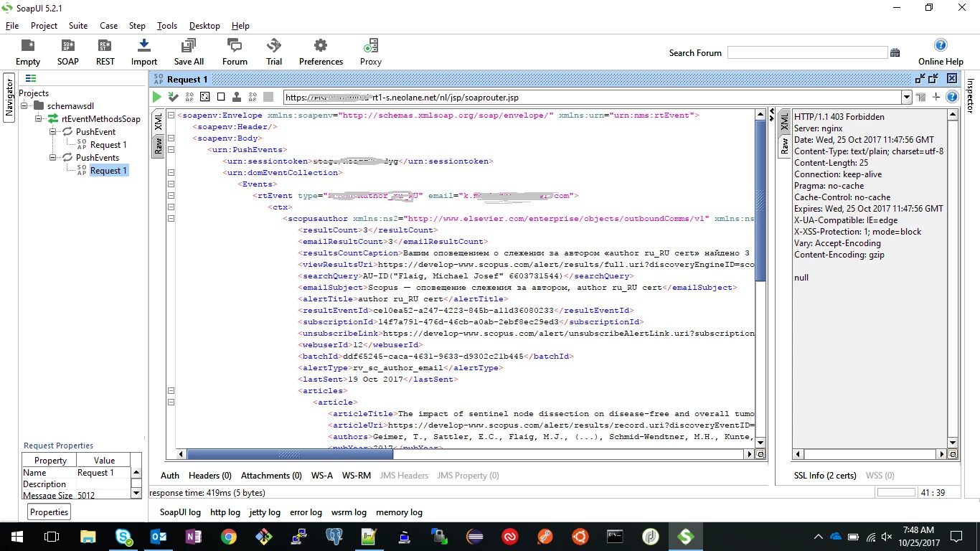Viewport: 980px width, 551px height.
Task: Collapse rtEventMethodsSoap interface node
Action: click(x=39, y=119)
